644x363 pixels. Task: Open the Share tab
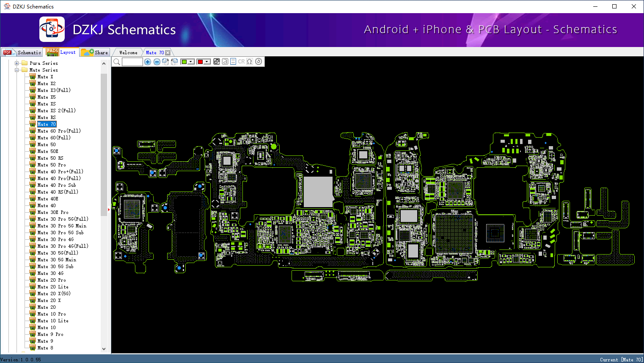pos(95,53)
